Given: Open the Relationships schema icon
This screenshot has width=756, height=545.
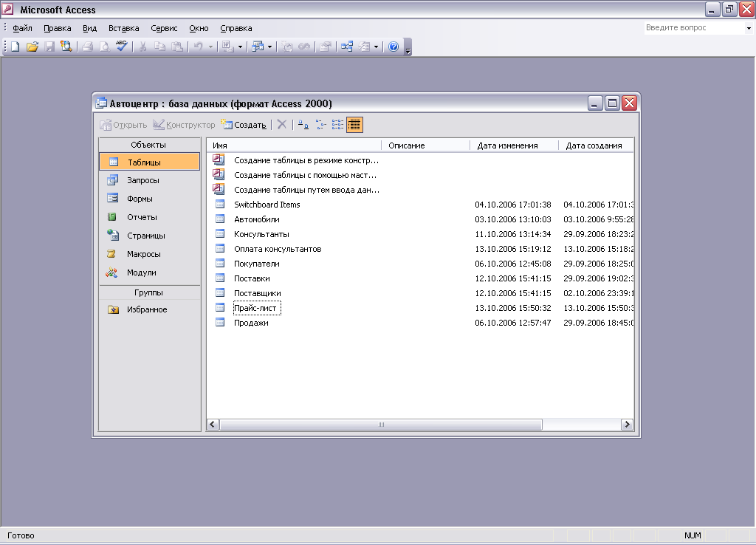Looking at the screenshot, I should tap(347, 47).
